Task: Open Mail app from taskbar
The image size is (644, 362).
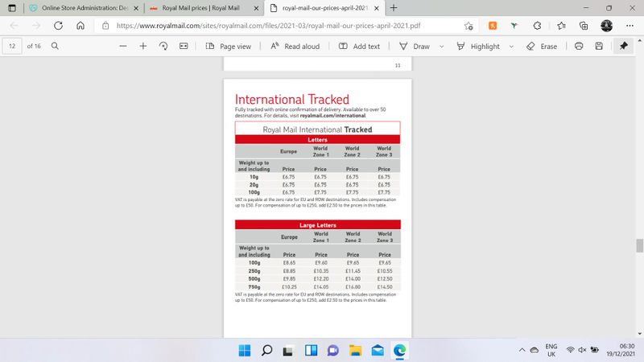Action: point(378,351)
